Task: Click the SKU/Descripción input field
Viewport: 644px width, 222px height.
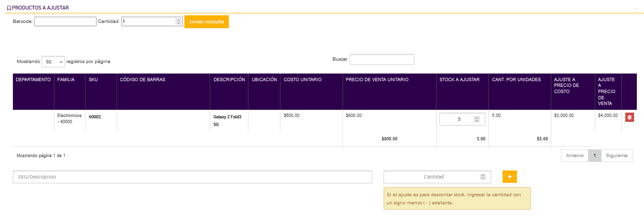Action: coord(192,177)
